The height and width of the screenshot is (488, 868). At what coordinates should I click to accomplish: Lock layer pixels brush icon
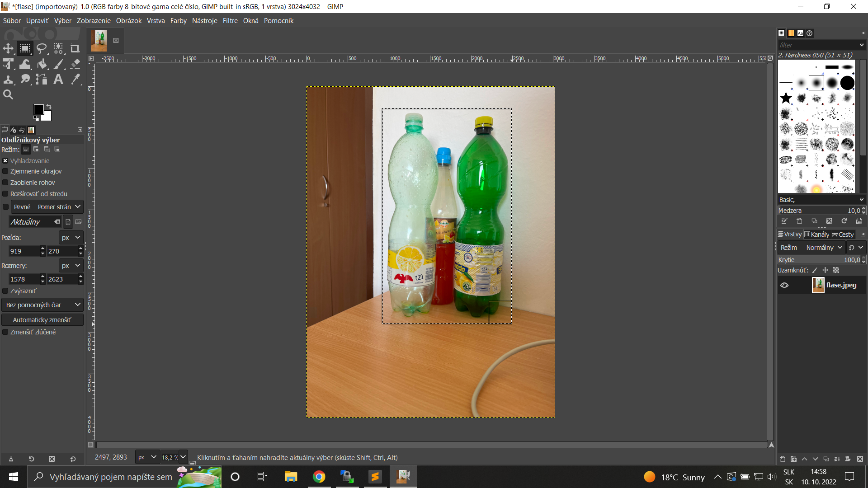pyautogui.click(x=815, y=270)
